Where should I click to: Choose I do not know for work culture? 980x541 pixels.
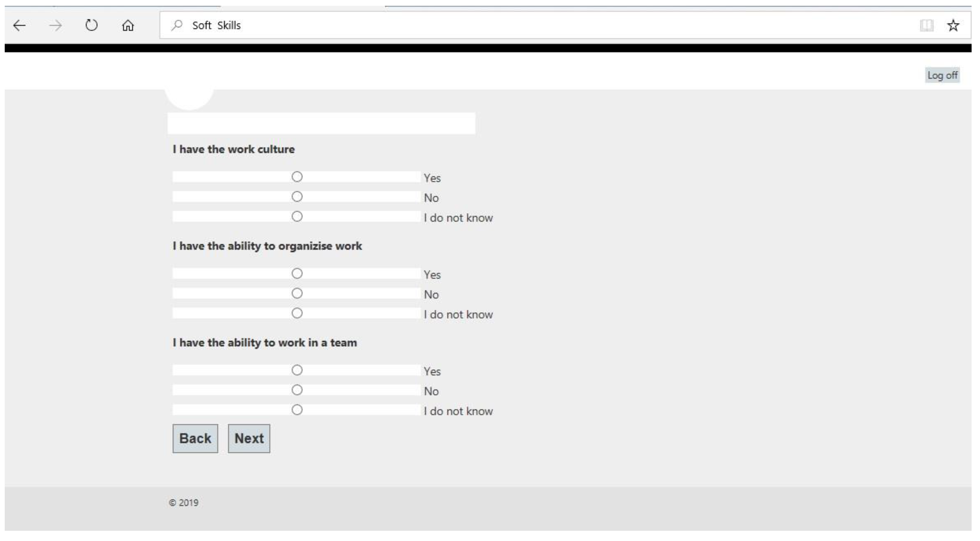pyautogui.click(x=297, y=216)
